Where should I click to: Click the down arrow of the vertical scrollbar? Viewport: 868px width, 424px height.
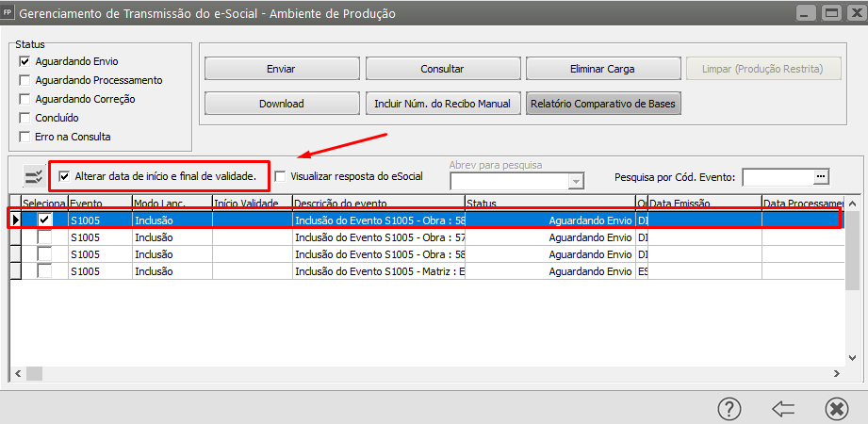coord(852,358)
